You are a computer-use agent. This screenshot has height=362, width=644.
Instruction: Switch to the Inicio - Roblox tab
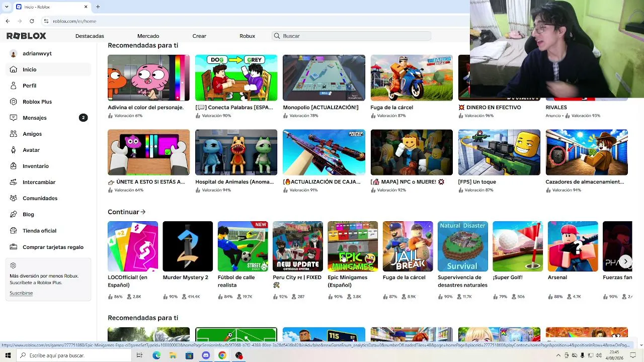pyautogui.click(x=52, y=7)
